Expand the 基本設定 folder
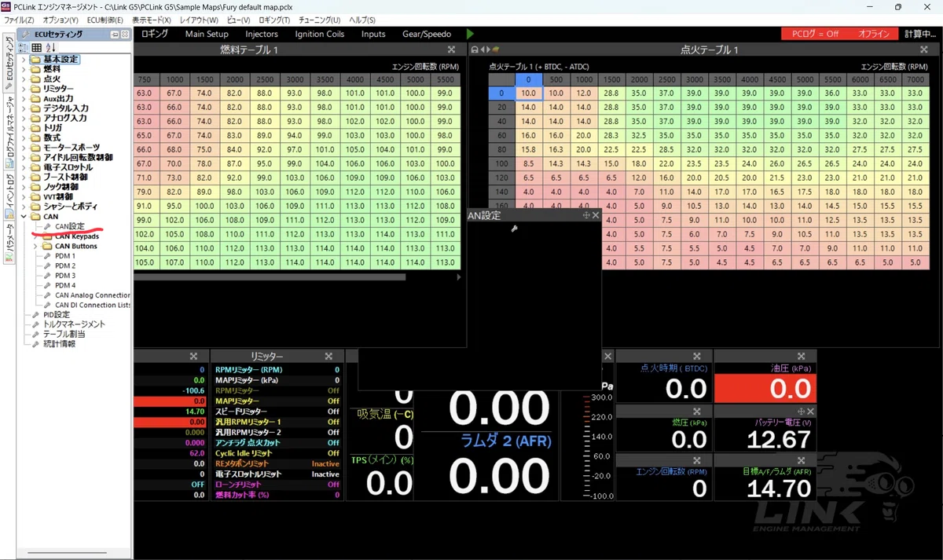Image resolution: width=943 pixels, height=560 pixels. pyautogui.click(x=24, y=60)
